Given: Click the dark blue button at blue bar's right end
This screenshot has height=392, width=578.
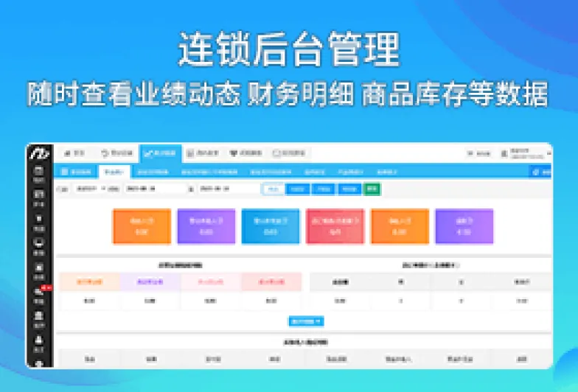Looking at the screenshot, I should click(540, 172).
